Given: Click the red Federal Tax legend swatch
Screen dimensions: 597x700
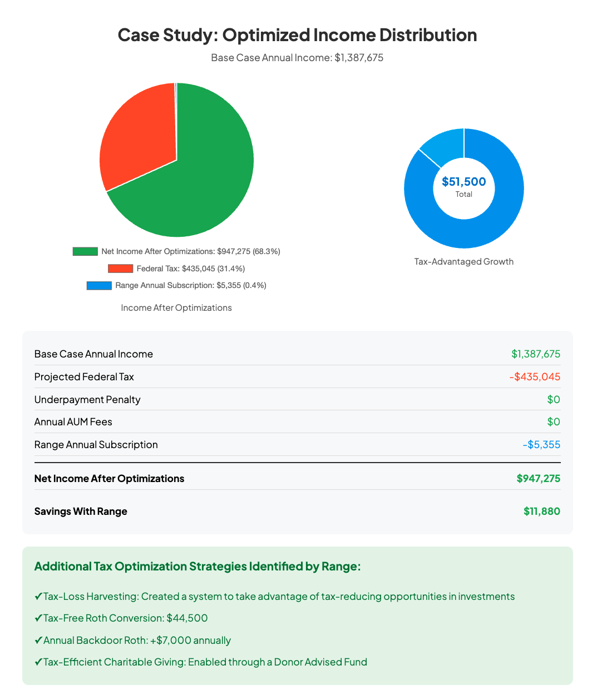Looking at the screenshot, I should pyautogui.click(x=120, y=269).
